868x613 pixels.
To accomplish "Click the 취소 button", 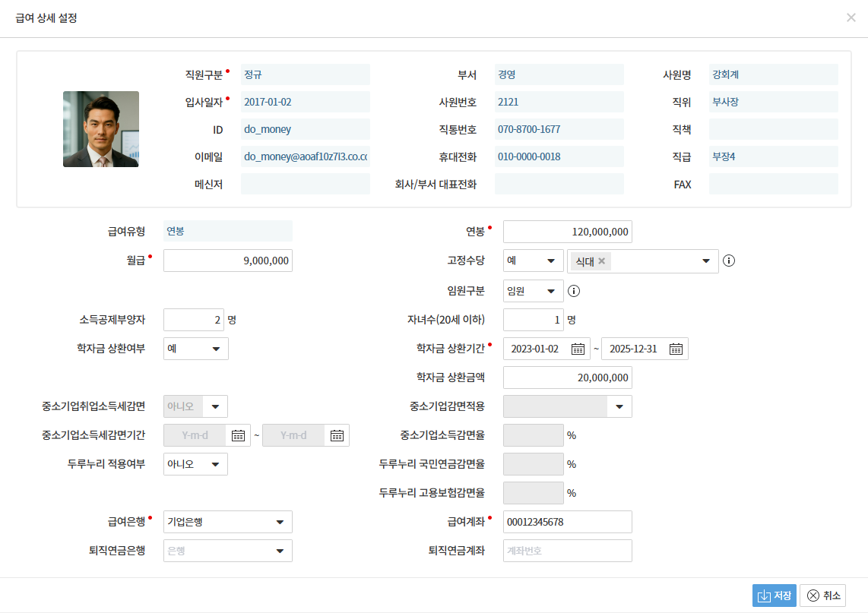I will pyautogui.click(x=822, y=596).
